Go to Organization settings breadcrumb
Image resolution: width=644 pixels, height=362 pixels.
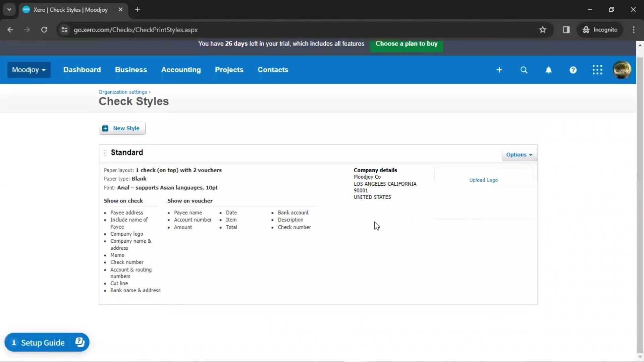(123, 92)
